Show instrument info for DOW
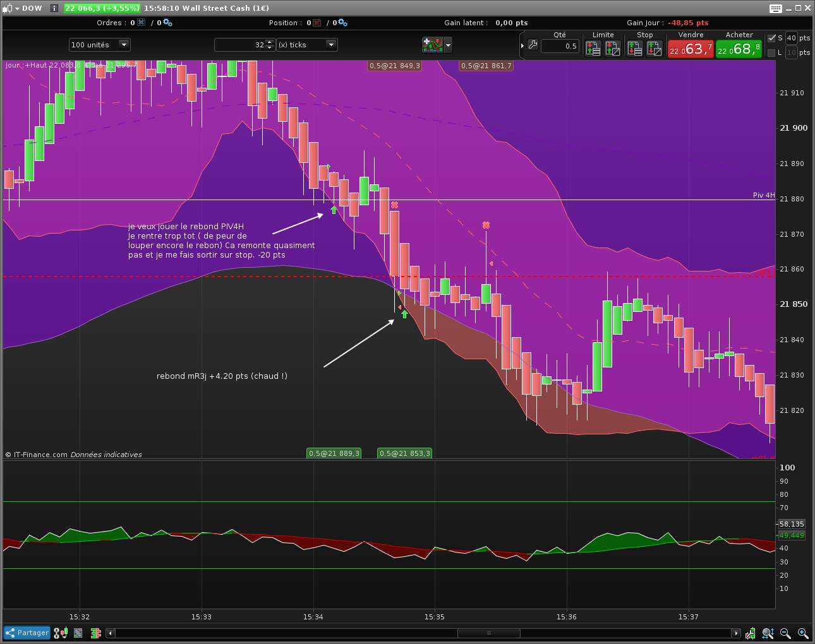Viewport: 815px width, 644px height. (54, 8)
